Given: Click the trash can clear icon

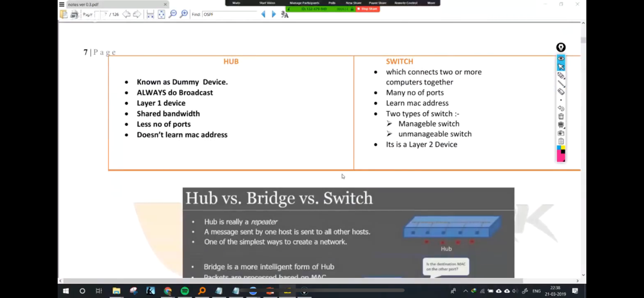Looking at the screenshot, I should [561, 117].
